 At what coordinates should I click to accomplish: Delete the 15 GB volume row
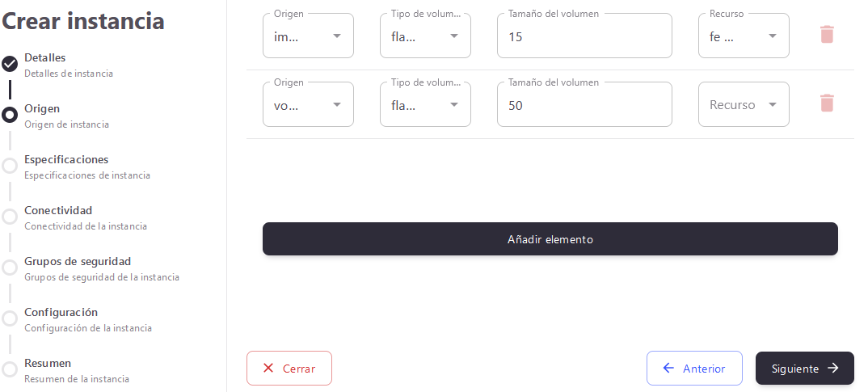tap(827, 35)
